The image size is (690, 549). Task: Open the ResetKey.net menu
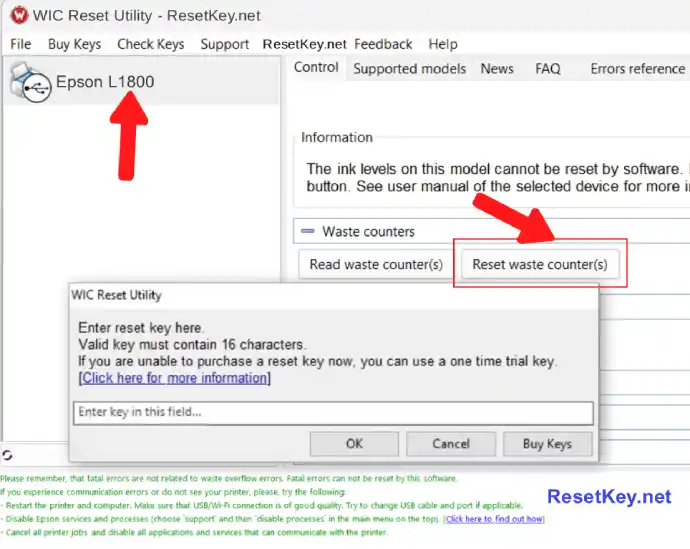coord(305,44)
